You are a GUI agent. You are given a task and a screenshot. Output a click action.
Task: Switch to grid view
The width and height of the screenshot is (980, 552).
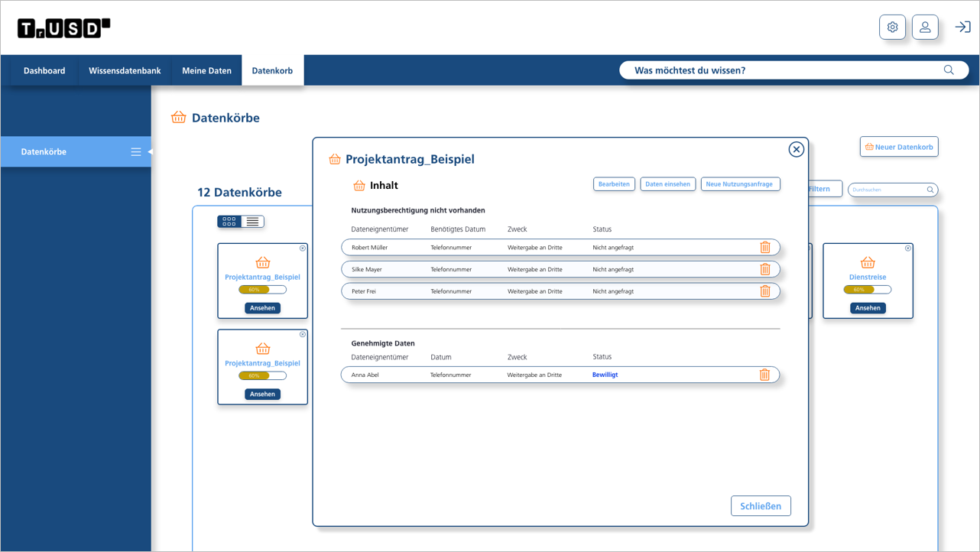tap(229, 222)
